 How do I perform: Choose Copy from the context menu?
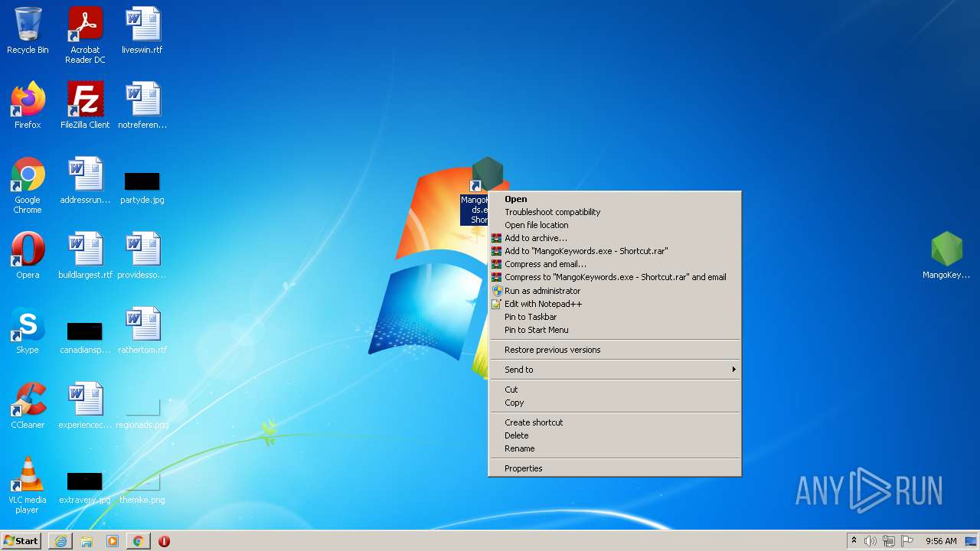(x=615, y=403)
